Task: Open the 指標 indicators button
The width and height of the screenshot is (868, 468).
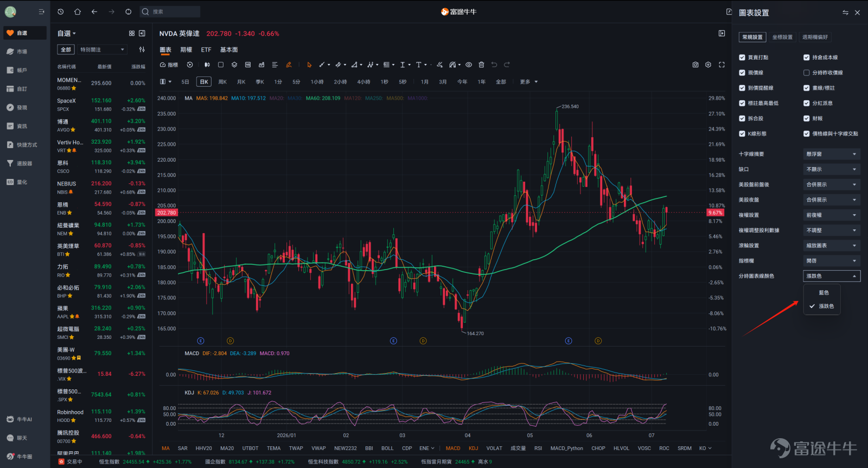Action: [x=169, y=65]
